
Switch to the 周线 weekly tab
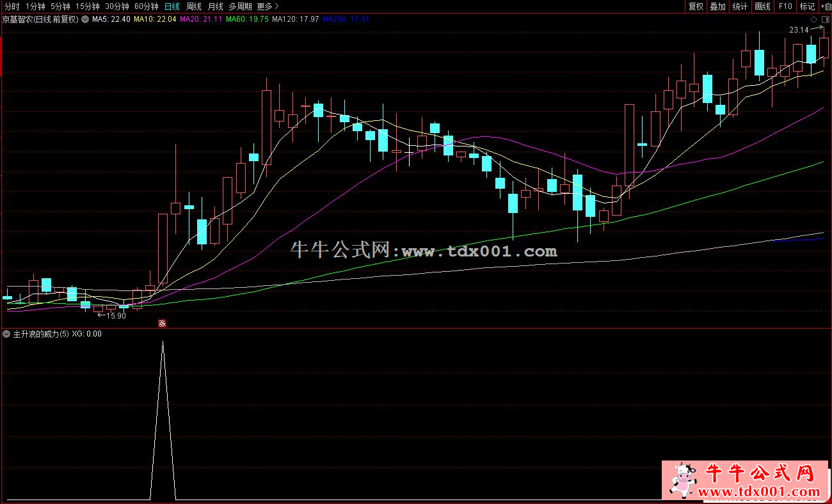coord(194,6)
